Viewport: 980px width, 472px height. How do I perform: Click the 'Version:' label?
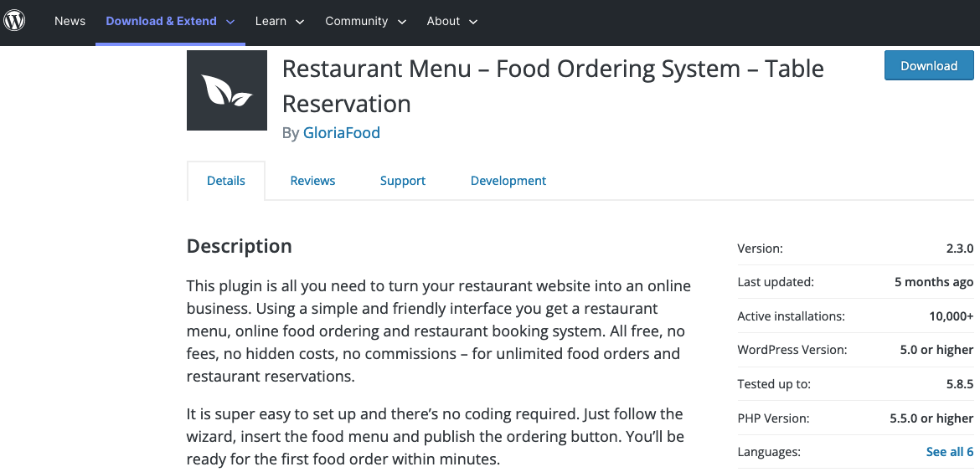click(x=760, y=249)
